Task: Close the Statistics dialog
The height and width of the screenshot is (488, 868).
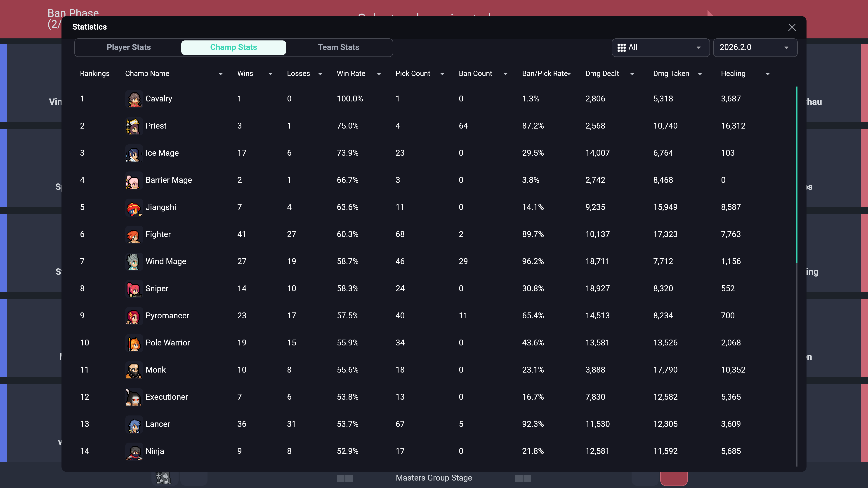Action: point(792,27)
